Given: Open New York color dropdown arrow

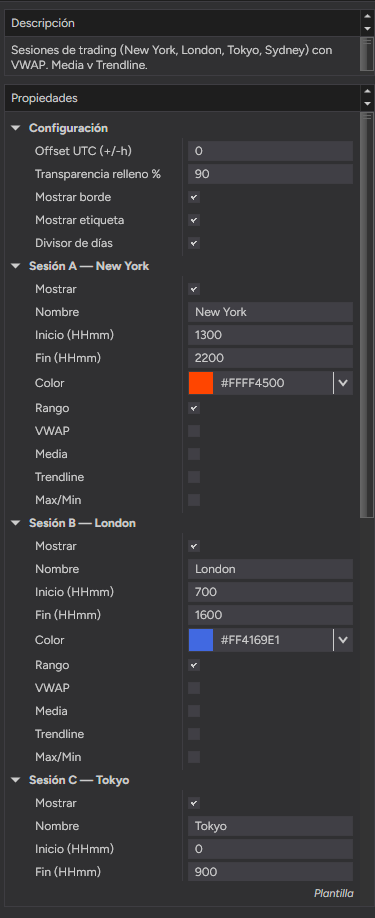Looking at the screenshot, I should pyautogui.click(x=343, y=383).
